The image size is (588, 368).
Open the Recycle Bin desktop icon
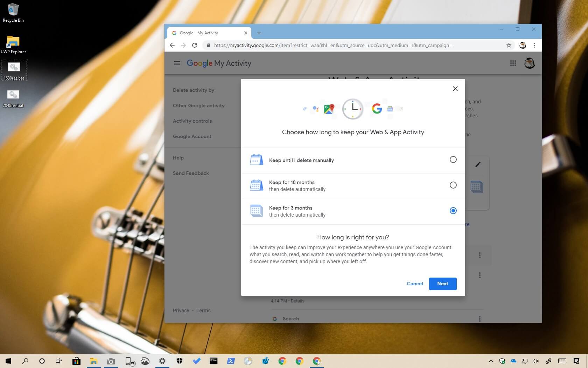[13, 13]
